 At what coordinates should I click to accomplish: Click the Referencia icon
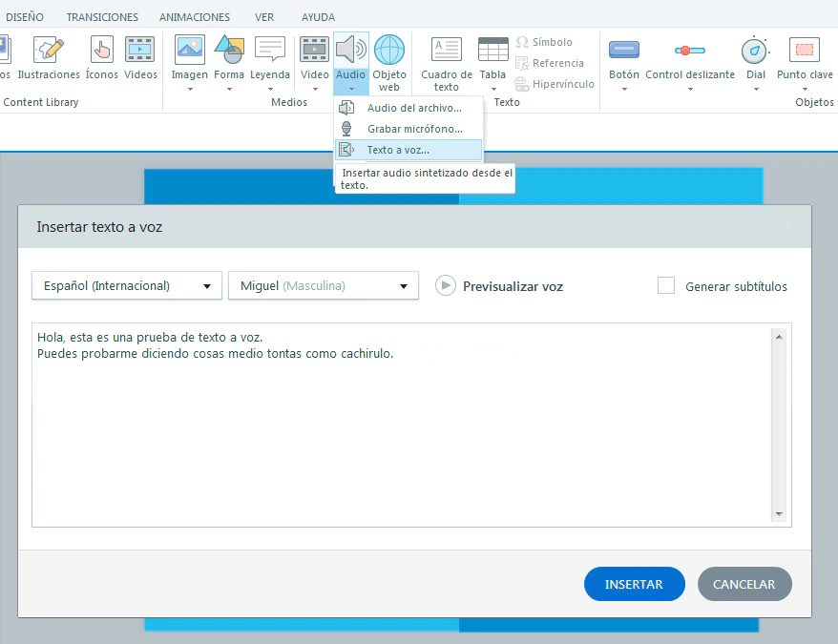522,63
